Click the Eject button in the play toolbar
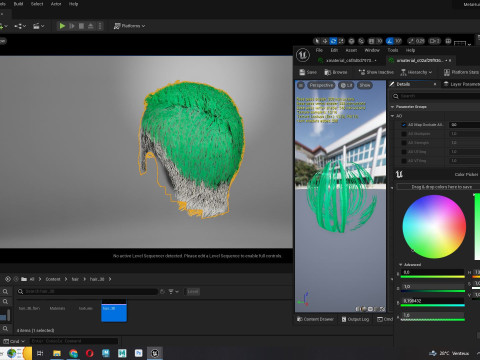 point(90,26)
